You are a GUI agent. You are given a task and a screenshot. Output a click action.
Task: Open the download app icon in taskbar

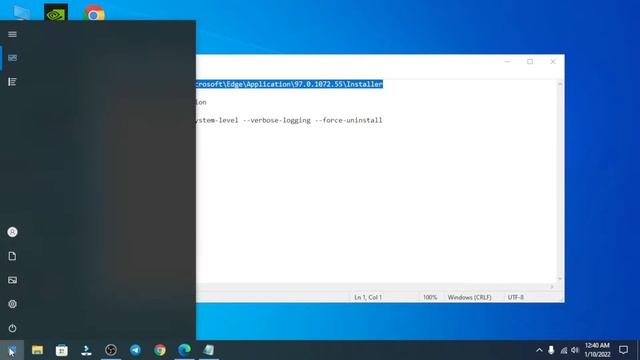[86, 350]
